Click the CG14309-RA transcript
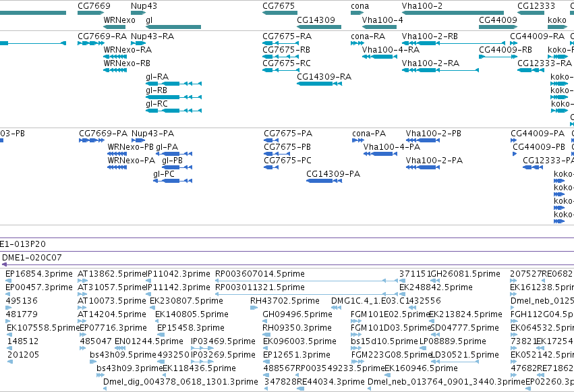 (x=320, y=84)
